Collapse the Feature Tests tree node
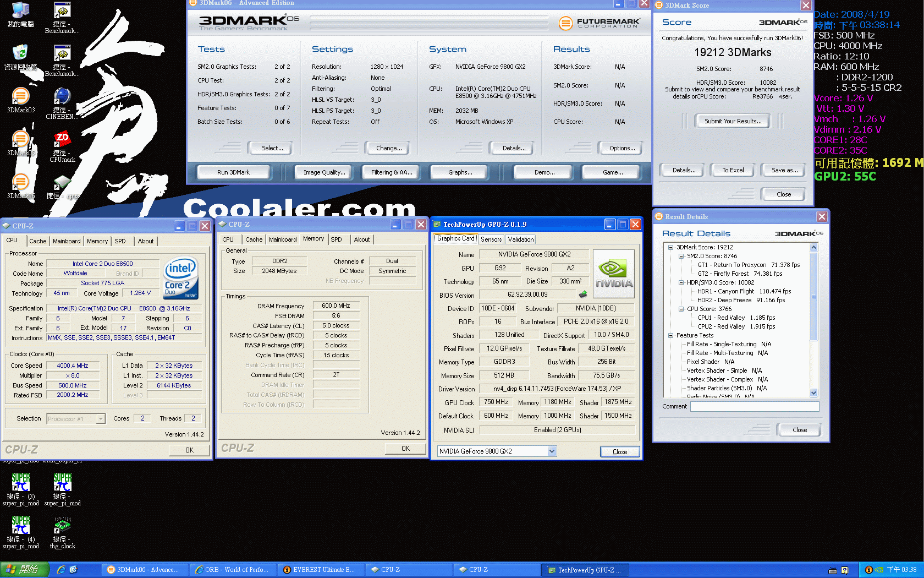924x578 pixels. [670, 335]
